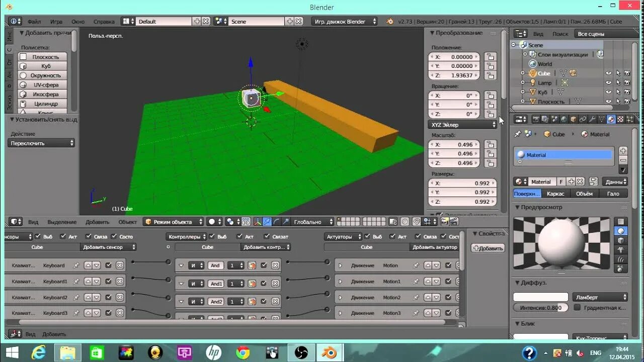This screenshot has width=644, height=362.
Task: Select the Render properties camera icon
Action: [536, 119]
